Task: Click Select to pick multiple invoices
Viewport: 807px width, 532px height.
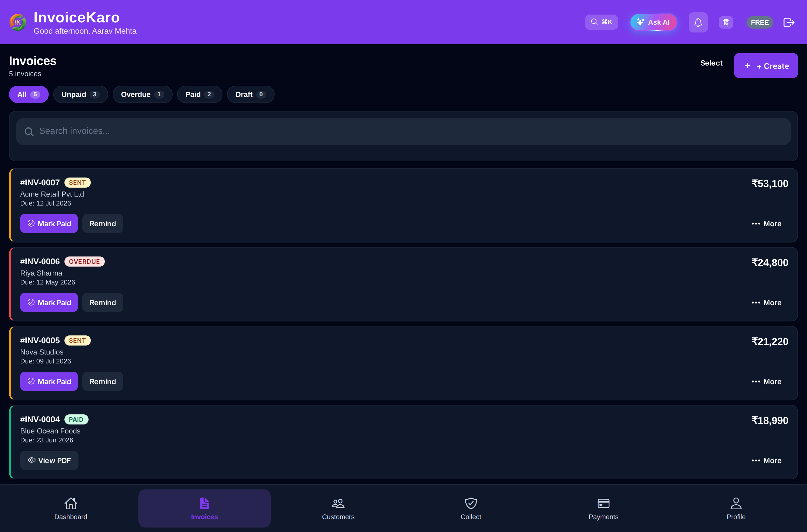Action: [711, 63]
